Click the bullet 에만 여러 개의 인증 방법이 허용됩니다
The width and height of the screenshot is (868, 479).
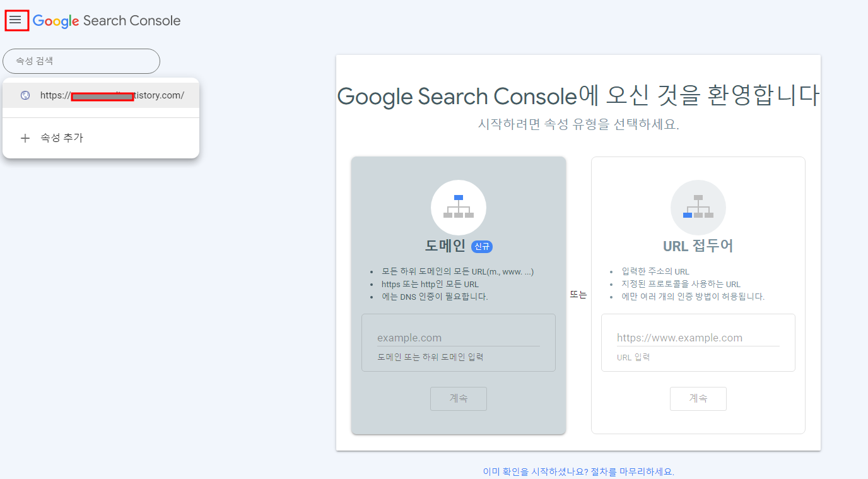(693, 297)
